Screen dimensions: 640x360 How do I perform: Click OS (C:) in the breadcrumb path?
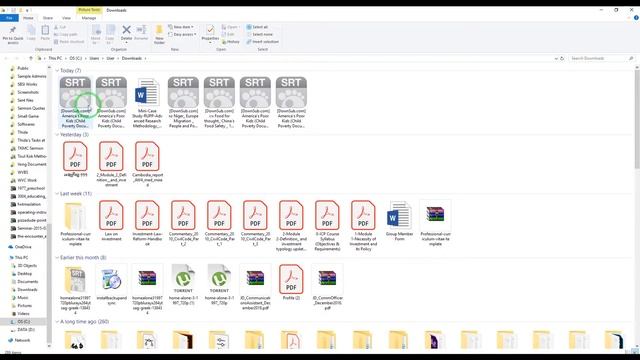point(76,58)
